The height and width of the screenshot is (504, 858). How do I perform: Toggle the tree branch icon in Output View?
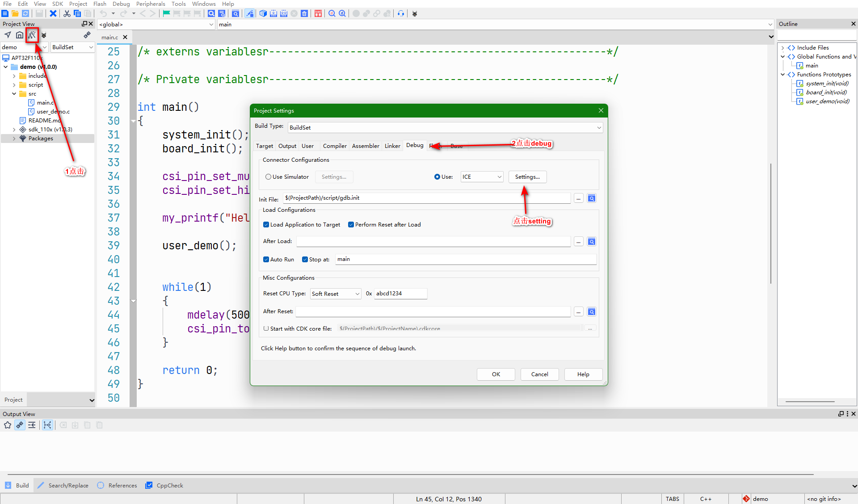click(x=47, y=425)
